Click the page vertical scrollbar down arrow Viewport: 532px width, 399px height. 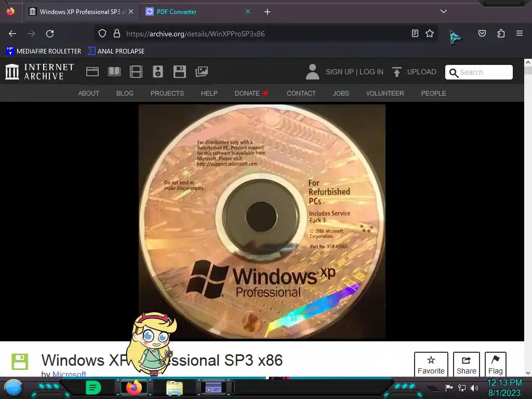point(528,373)
